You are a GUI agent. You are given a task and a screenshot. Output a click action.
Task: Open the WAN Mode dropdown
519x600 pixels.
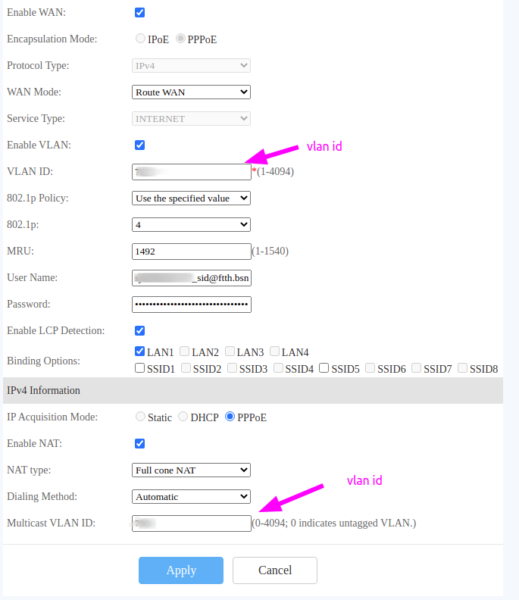191,92
